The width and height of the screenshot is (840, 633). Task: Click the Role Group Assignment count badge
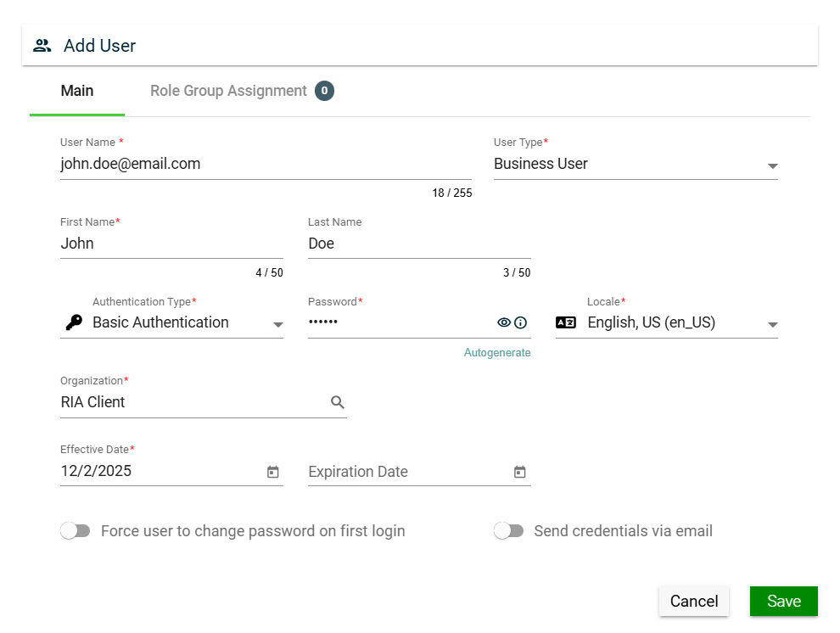point(324,91)
